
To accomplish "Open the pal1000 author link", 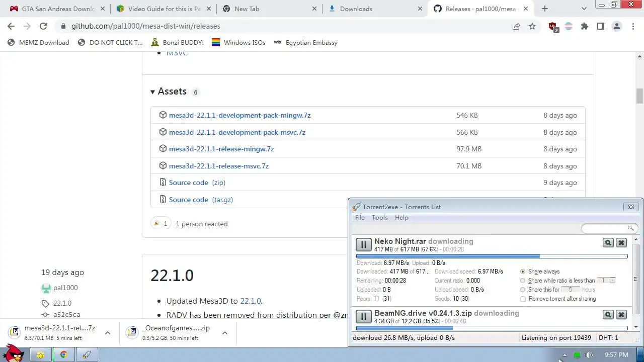I will (x=65, y=288).
